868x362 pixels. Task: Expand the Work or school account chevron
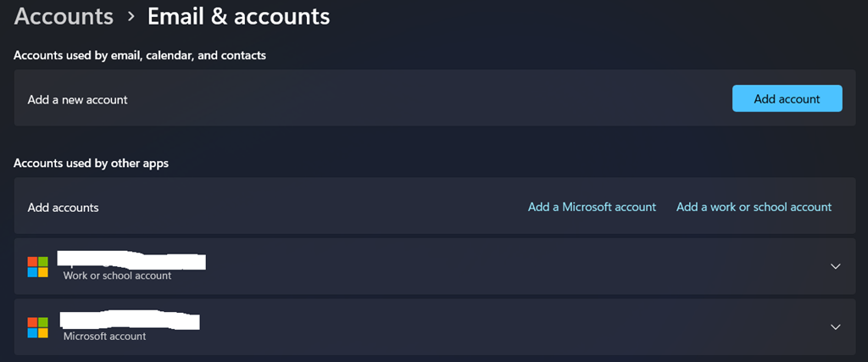point(835,266)
